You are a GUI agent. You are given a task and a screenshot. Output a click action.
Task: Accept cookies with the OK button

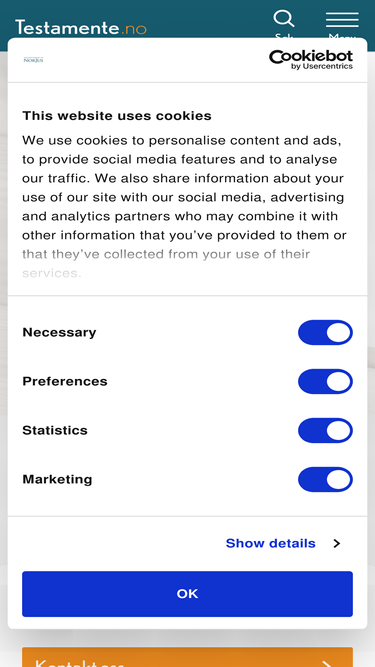tap(188, 594)
